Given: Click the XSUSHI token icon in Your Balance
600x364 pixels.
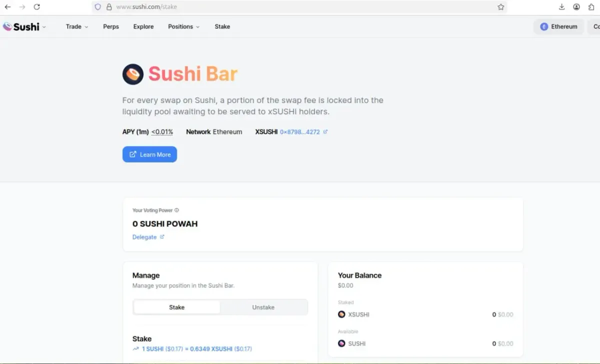Looking at the screenshot, I should pos(341,314).
